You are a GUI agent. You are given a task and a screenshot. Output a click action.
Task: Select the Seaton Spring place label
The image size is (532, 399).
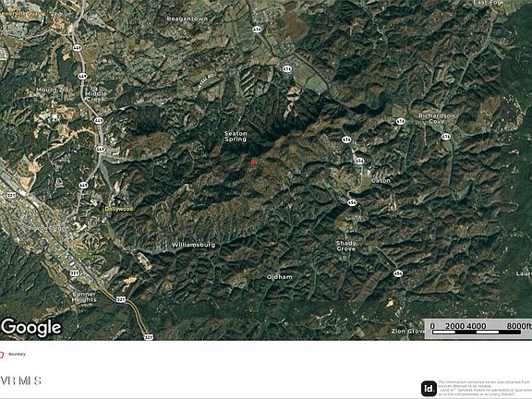point(236,137)
